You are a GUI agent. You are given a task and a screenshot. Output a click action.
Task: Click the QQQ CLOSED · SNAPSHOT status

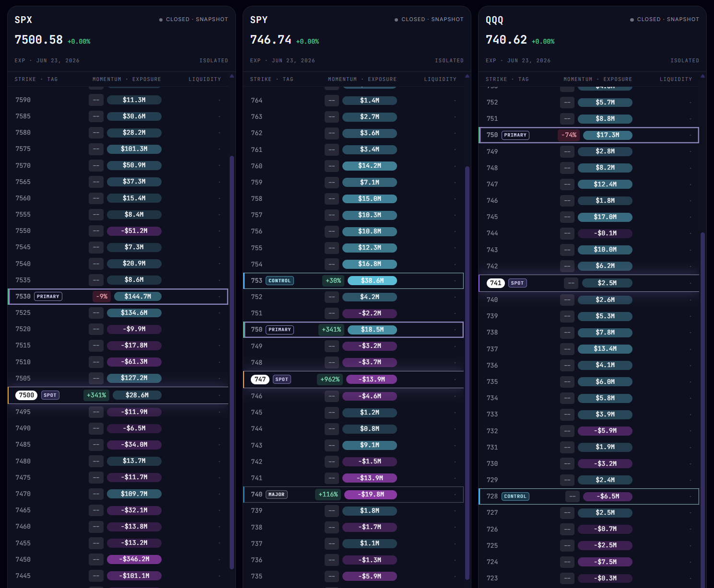(x=665, y=20)
